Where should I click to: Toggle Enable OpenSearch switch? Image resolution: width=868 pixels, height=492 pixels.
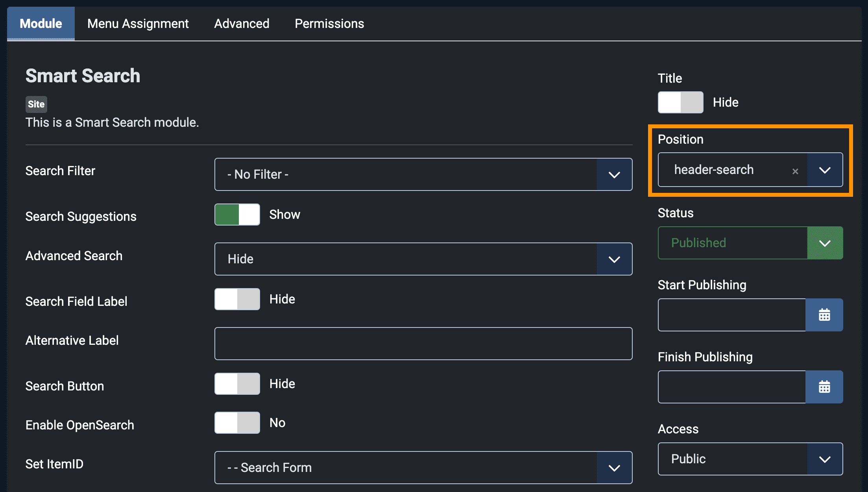(x=237, y=423)
